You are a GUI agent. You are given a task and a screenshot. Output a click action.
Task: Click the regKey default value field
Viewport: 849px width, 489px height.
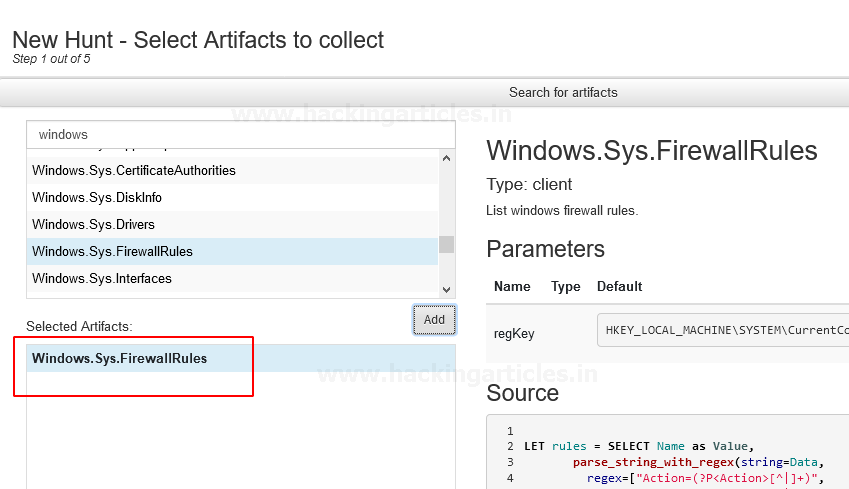722,331
